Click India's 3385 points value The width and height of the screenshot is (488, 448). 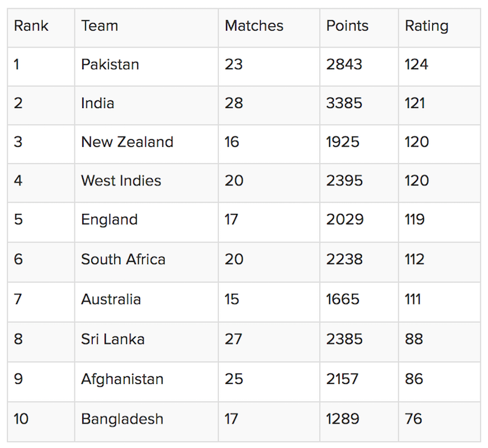344,103
